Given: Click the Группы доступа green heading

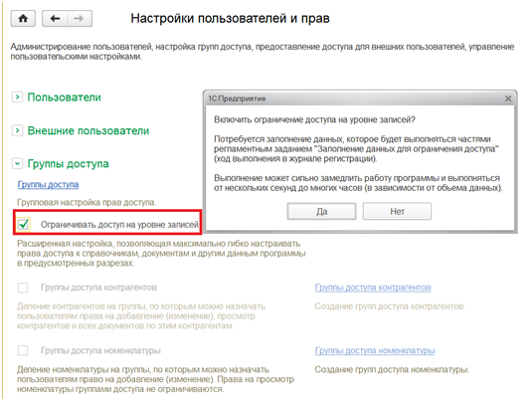Looking at the screenshot, I should [68, 163].
